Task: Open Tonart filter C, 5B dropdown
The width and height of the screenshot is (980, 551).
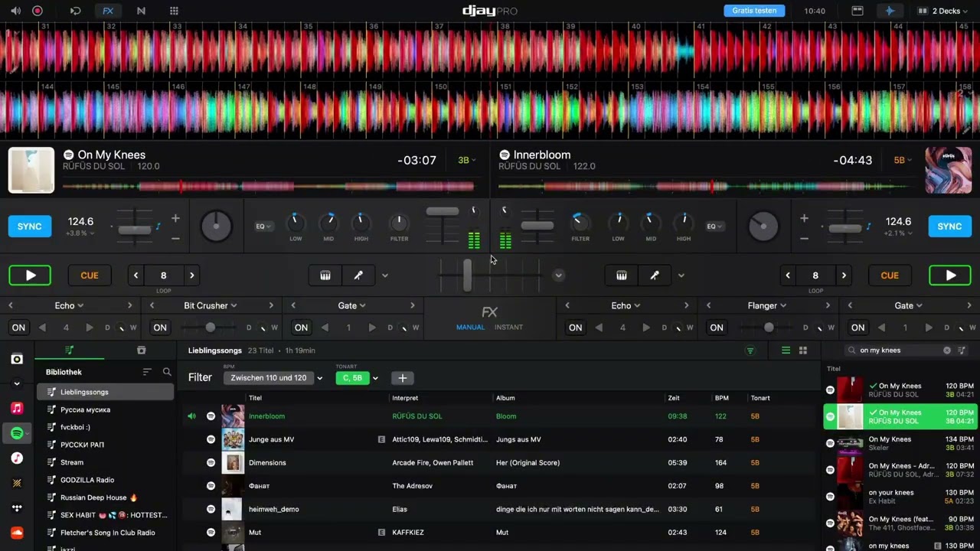Action: [x=357, y=377]
